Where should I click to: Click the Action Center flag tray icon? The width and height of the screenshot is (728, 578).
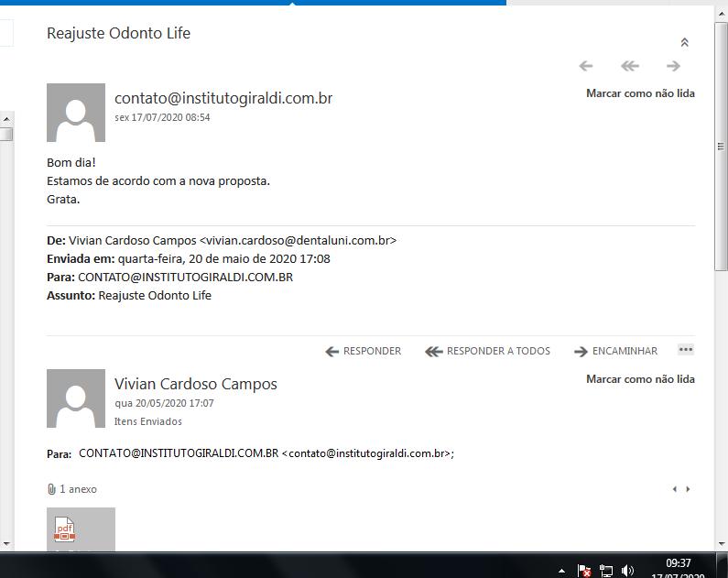pyautogui.click(x=583, y=571)
